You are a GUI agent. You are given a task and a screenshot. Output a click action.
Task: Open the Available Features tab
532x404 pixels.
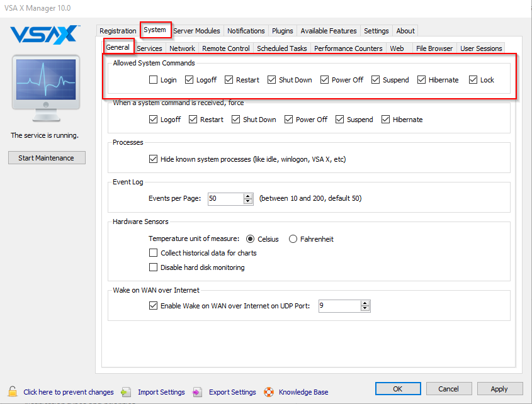(329, 31)
